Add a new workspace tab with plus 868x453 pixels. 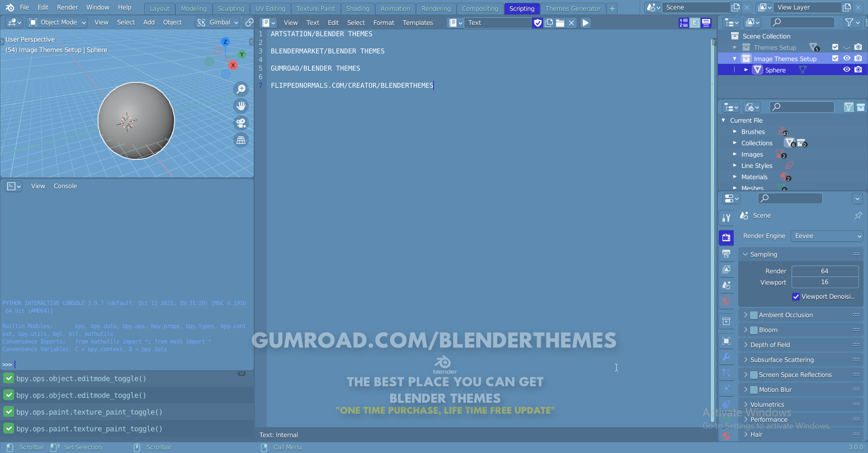point(612,9)
